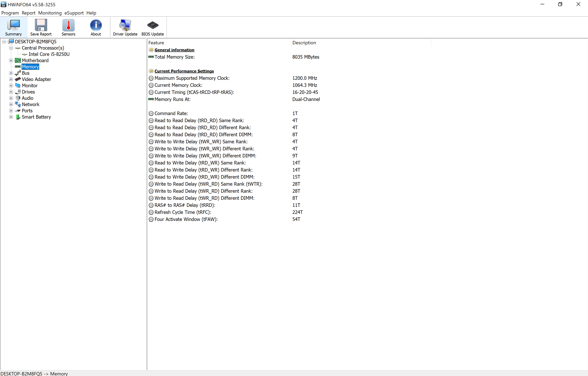588x376 pixels.
Task: Select the Memory tree item
Action: click(30, 67)
